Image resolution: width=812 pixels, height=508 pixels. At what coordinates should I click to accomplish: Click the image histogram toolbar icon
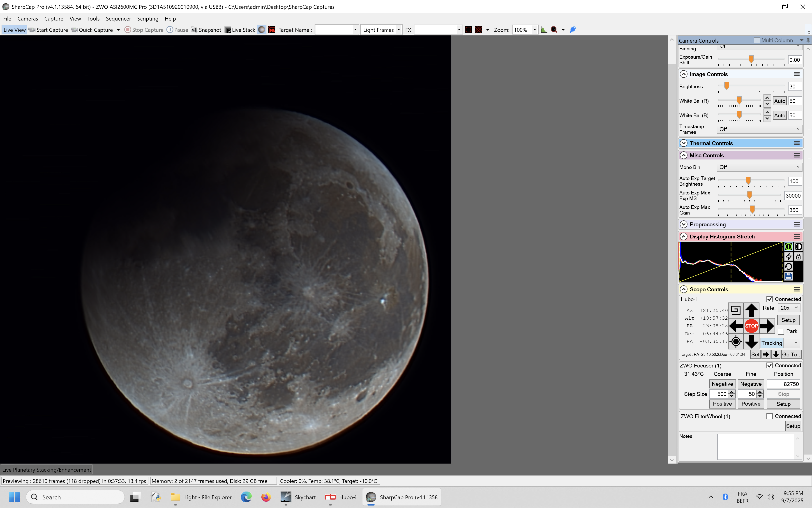pyautogui.click(x=544, y=30)
